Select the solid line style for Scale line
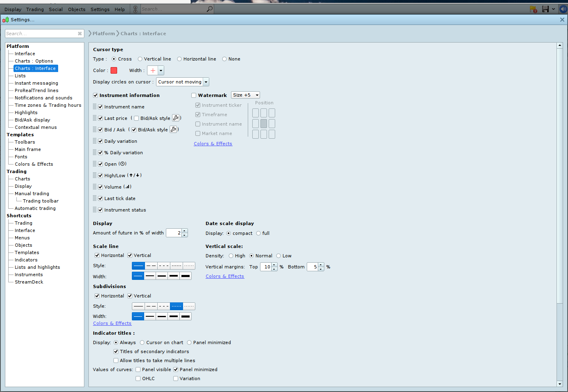The height and width of the screenshot is (392, 568). [138, 266]
